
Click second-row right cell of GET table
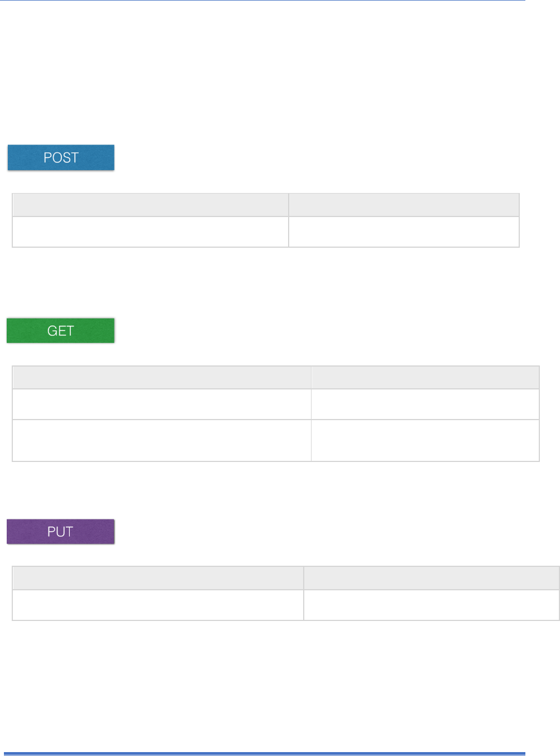click(x=425, y=440)
